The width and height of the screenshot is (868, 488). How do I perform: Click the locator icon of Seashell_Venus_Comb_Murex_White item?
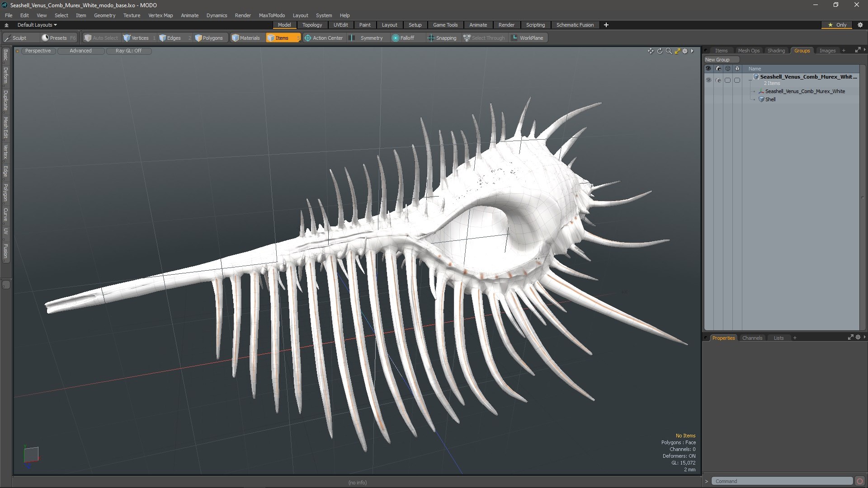tap(761, 91)
